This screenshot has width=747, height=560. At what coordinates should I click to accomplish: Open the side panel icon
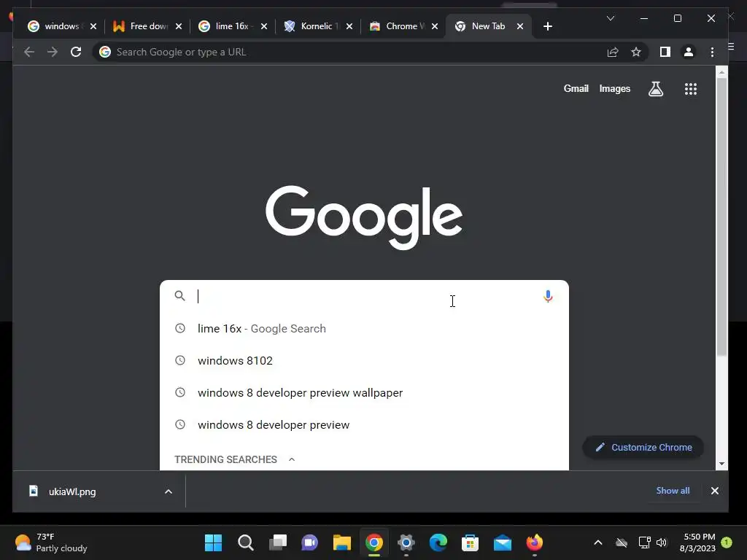point(665,52)
